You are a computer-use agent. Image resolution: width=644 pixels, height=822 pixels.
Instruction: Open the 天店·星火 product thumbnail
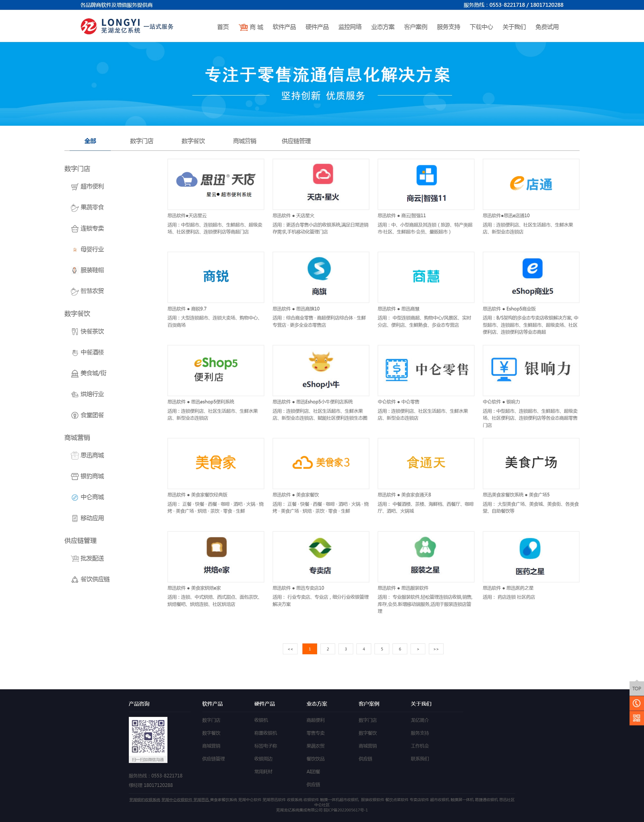pyautogui.click(x=321, y=184)
